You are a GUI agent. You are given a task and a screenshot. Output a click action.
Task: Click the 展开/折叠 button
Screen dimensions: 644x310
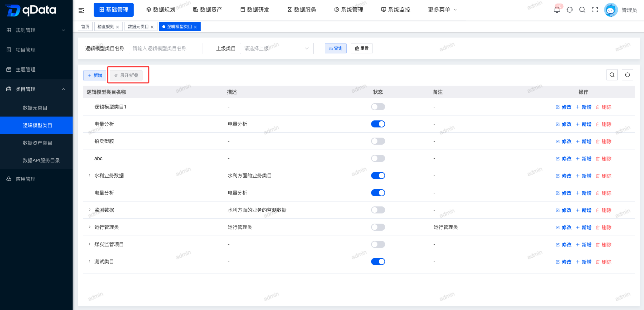[126, 75]
